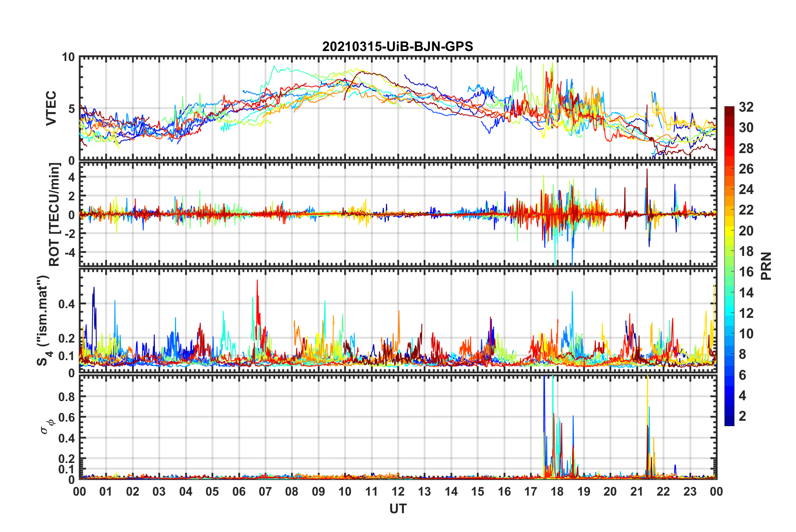Click the "-4" tick on ROT axis

coord(70,253)
